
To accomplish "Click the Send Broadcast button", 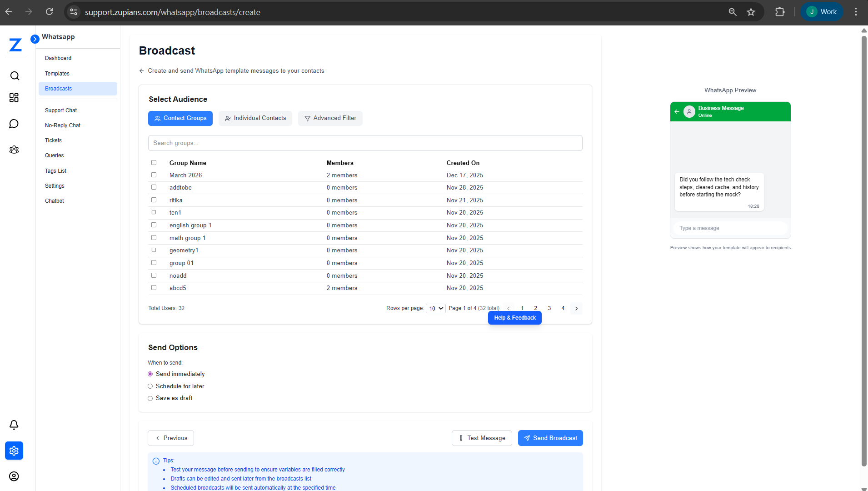I will 550,438.
